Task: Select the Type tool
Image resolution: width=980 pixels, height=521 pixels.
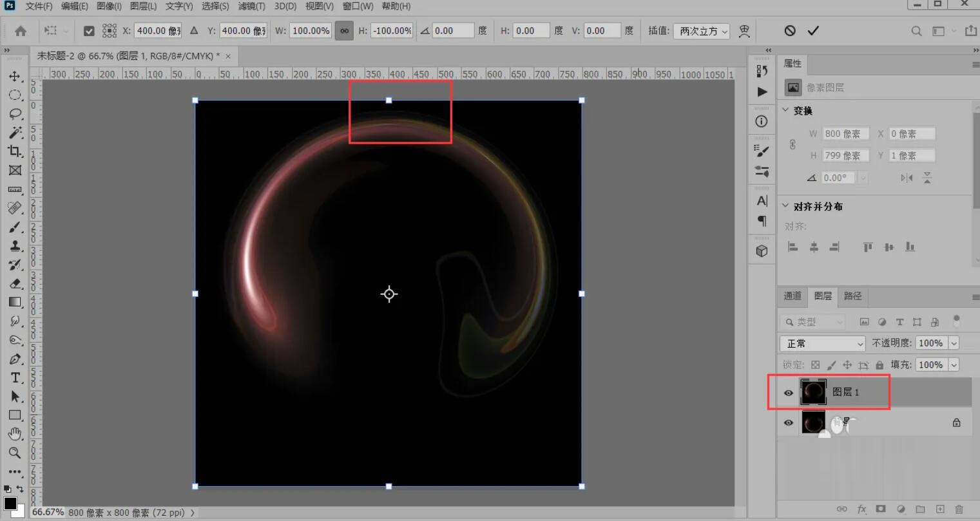Action: click(x=16, y=378)
